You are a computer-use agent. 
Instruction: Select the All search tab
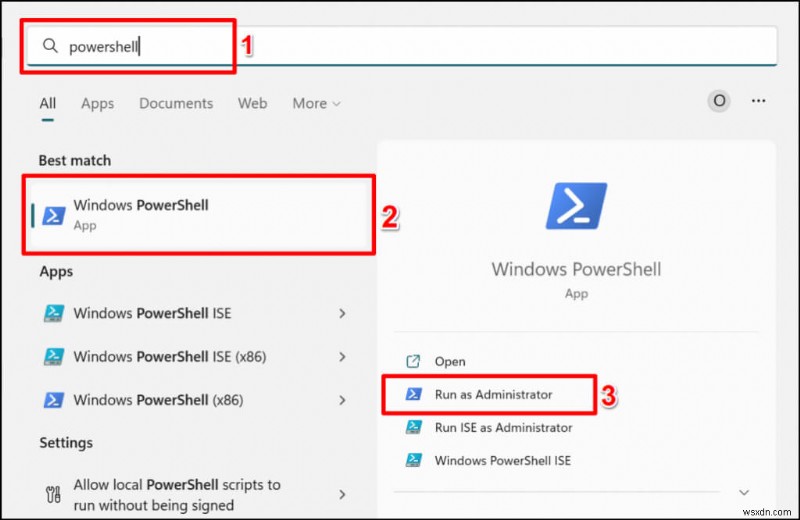pyautogui.click(x=47, y=104)
